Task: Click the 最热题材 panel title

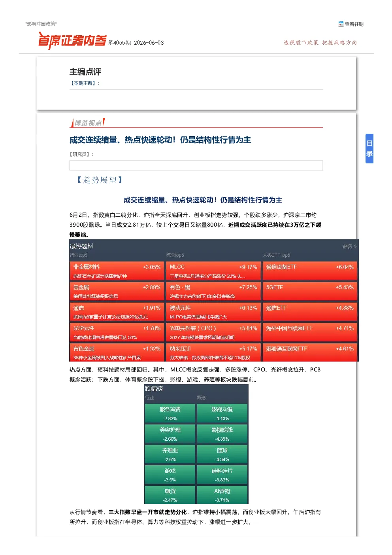Action: [x=81, y=246]
